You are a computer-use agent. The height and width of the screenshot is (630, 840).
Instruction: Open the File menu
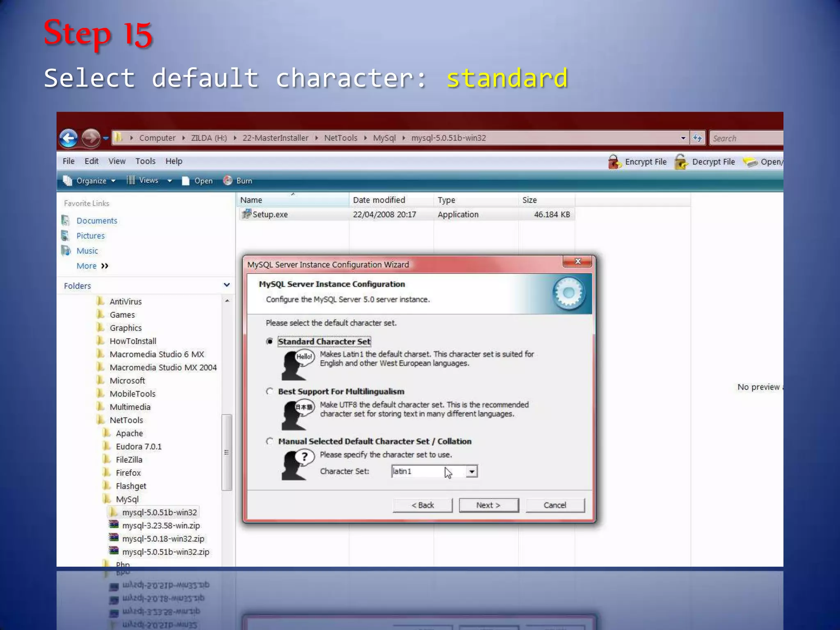coord(68,161)
